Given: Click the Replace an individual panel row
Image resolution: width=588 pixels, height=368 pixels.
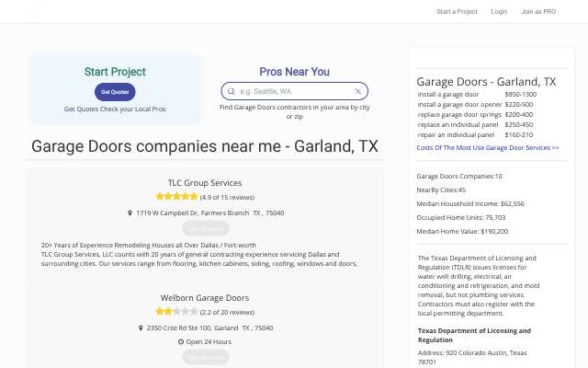Looking at the screenshot, I should pyautogui.click(x=475, y=125).
